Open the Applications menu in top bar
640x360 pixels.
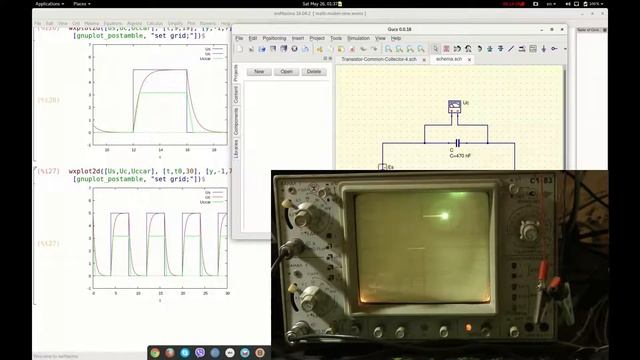click(x=49, y=4)
